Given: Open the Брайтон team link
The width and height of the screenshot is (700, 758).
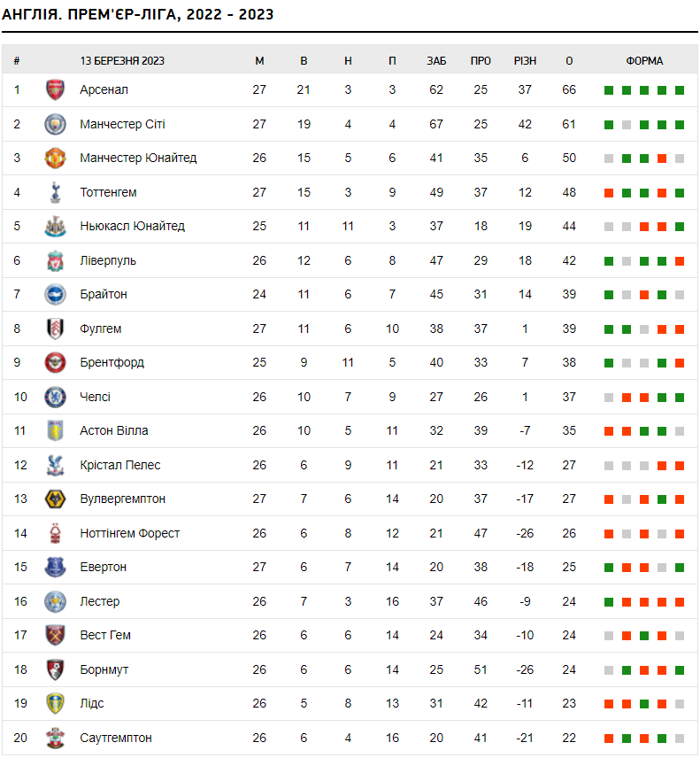Looking at the screenshot, I should (104, 294).
